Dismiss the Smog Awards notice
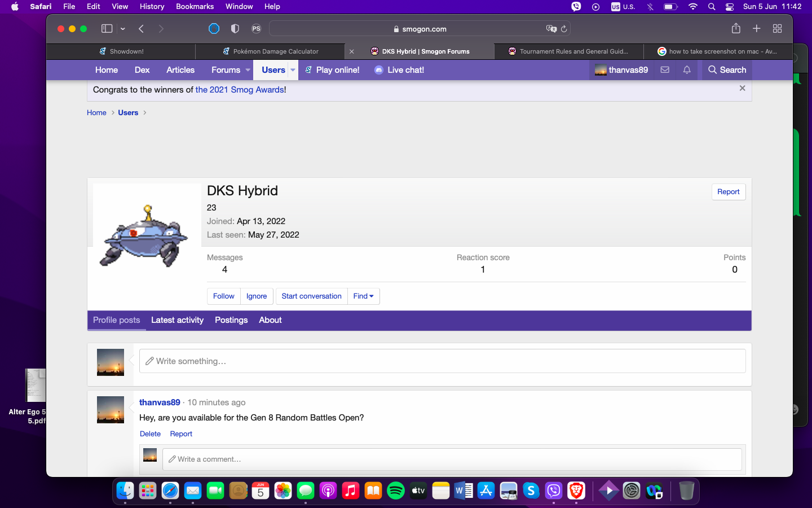Screen dimensions: 812x508 coord(742,88)
